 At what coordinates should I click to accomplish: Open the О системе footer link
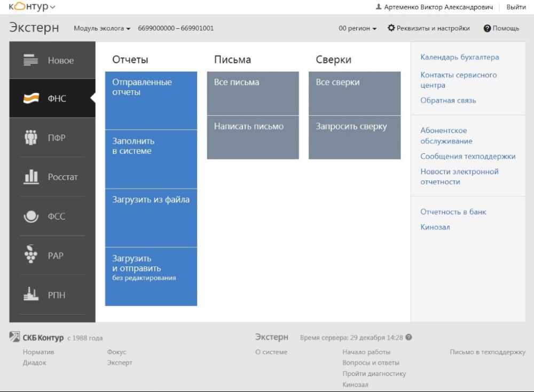pos(271,352)
